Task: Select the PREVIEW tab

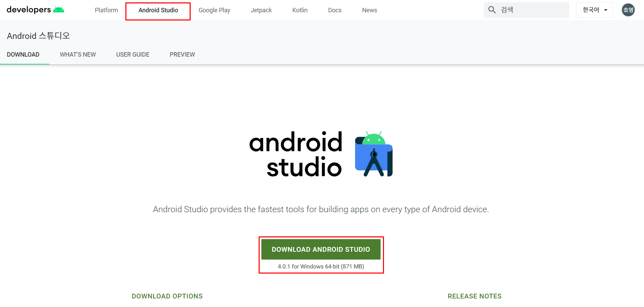Action: point(182,55)
